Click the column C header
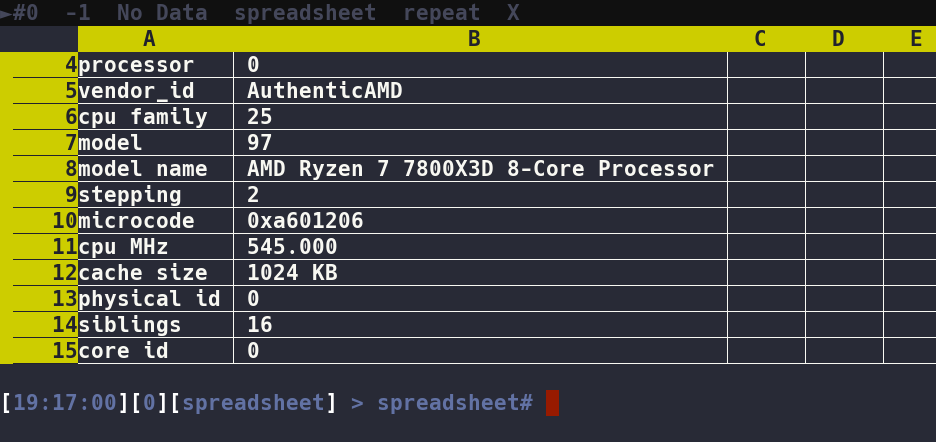This screenshot has height=442, width=936. pos(760,39)
